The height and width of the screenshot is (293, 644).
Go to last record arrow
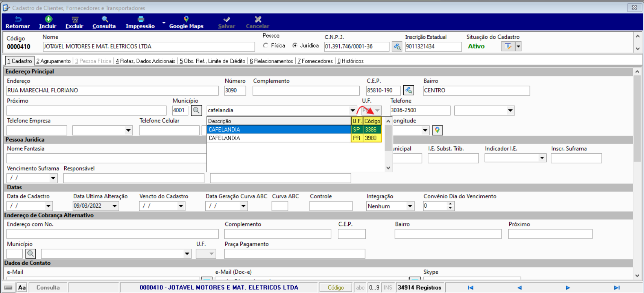[x=617, y=288]
